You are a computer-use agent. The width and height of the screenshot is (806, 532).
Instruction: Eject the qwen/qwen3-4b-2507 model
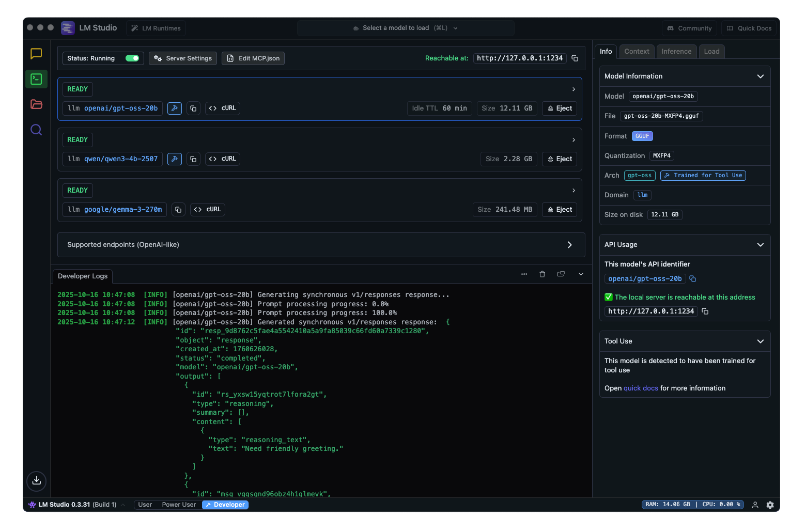click(559, 159)
